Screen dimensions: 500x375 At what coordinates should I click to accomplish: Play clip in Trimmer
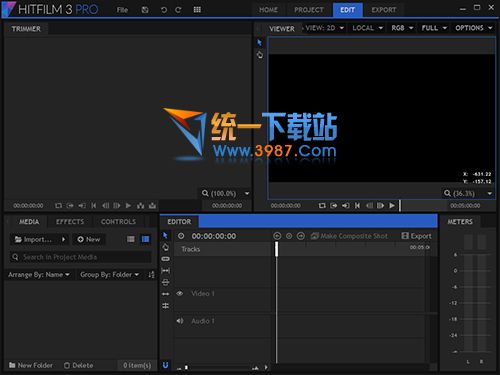tap(128, 206)
